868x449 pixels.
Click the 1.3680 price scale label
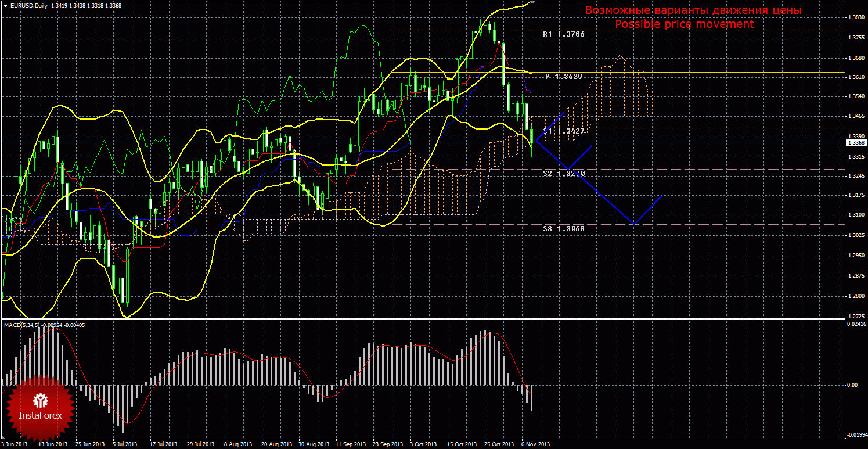tap(856, 58)
